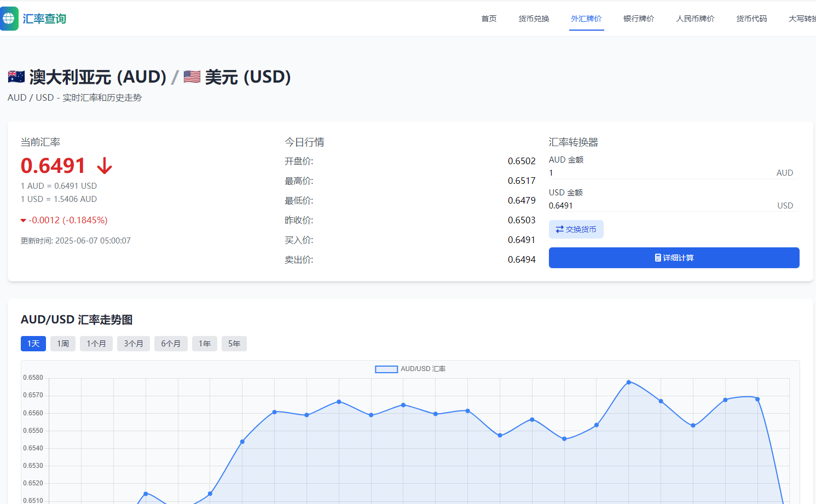This screenshot has height=504, width=816.
Task: Click the US flag icon
Action: (192, 77)
